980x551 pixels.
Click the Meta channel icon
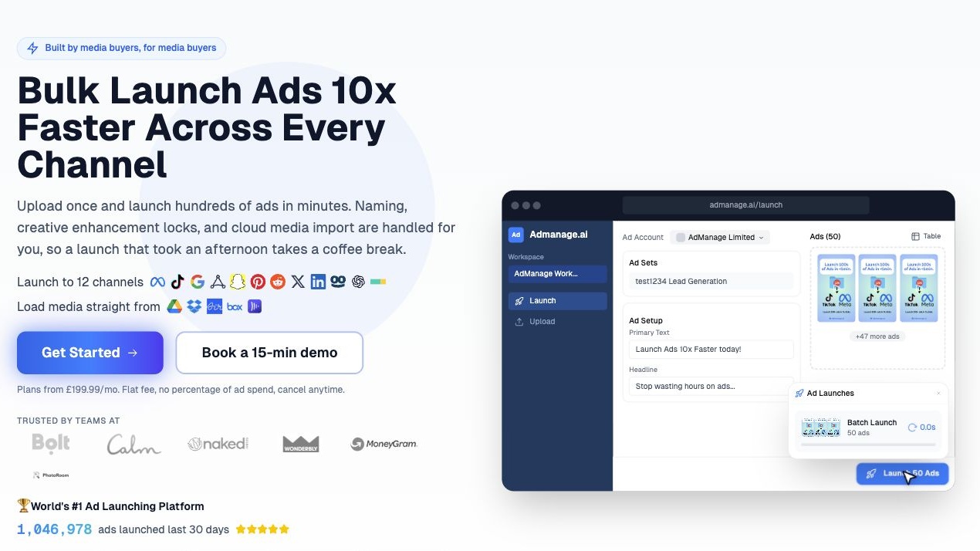(157, 282)
